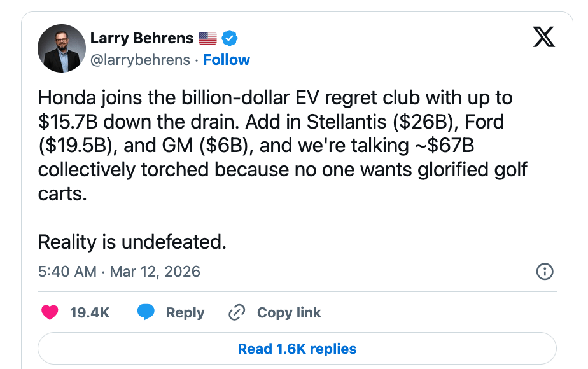
Task: Click the Reply label
Action: (x=185, y=312)
